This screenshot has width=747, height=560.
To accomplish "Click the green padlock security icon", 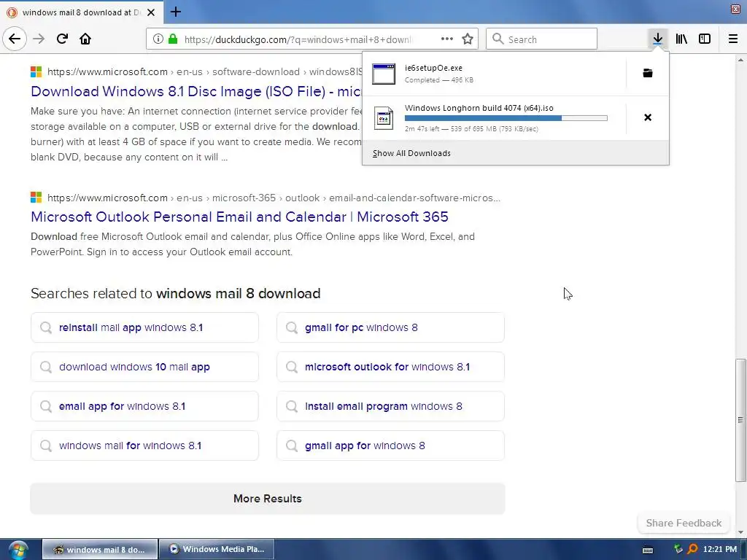I will pos(173,39).
